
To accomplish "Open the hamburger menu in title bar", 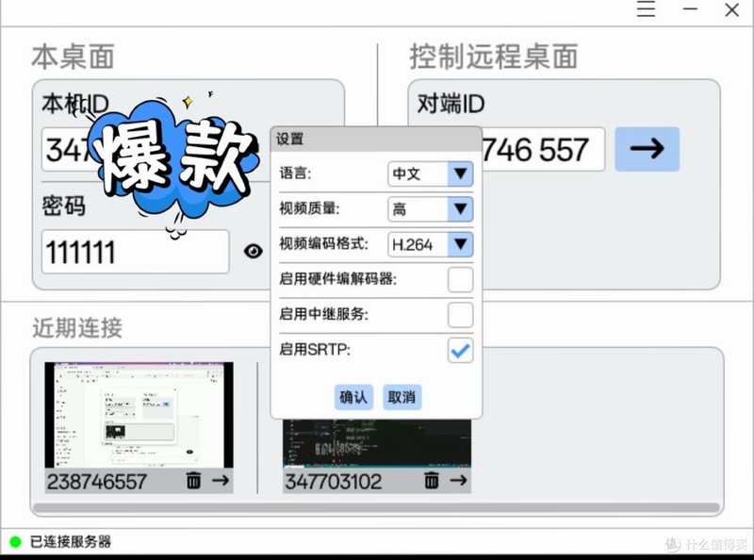I will (646, 9).
